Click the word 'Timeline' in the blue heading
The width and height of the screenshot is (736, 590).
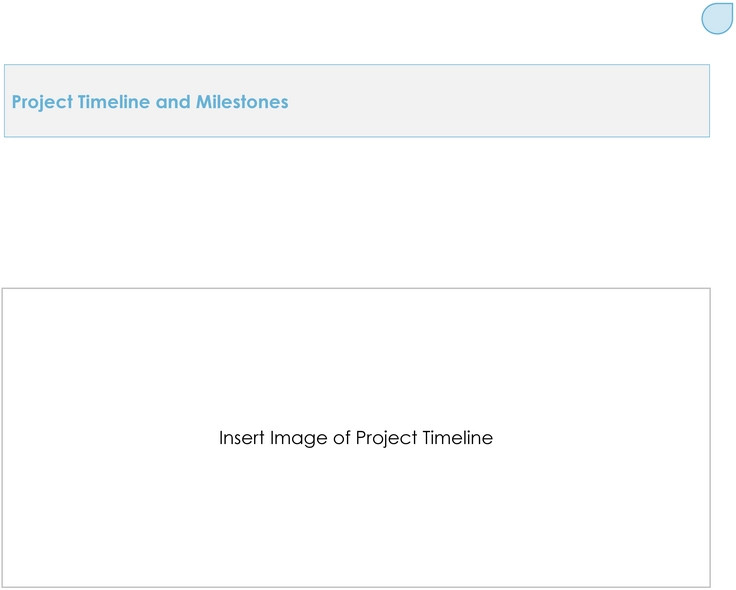click(114, 102)
